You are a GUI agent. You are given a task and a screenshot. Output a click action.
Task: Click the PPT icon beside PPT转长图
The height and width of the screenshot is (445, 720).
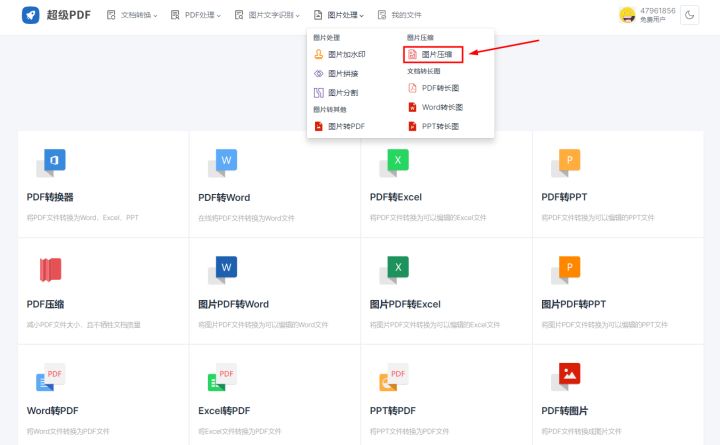pos(412,126)
